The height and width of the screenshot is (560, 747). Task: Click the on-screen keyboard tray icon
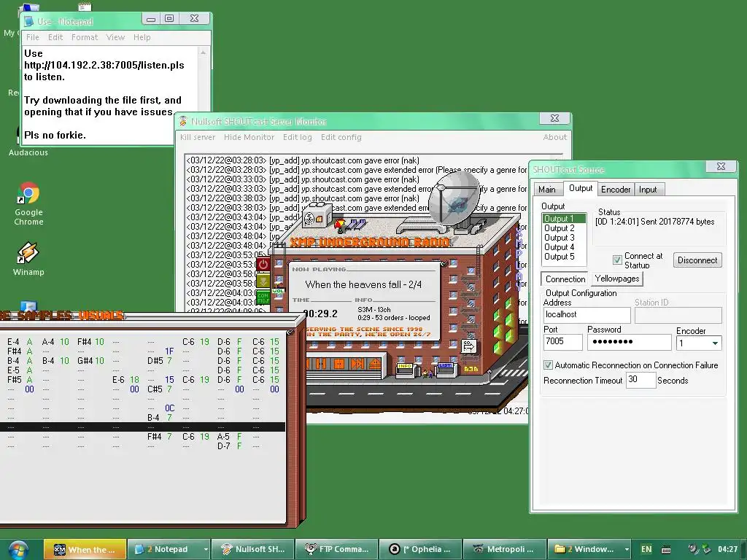(667, 550)
